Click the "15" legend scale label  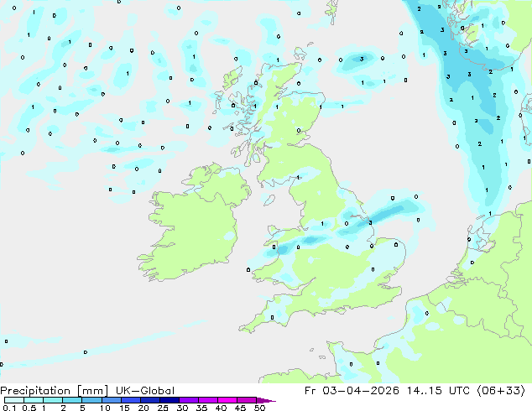[124, 408]
